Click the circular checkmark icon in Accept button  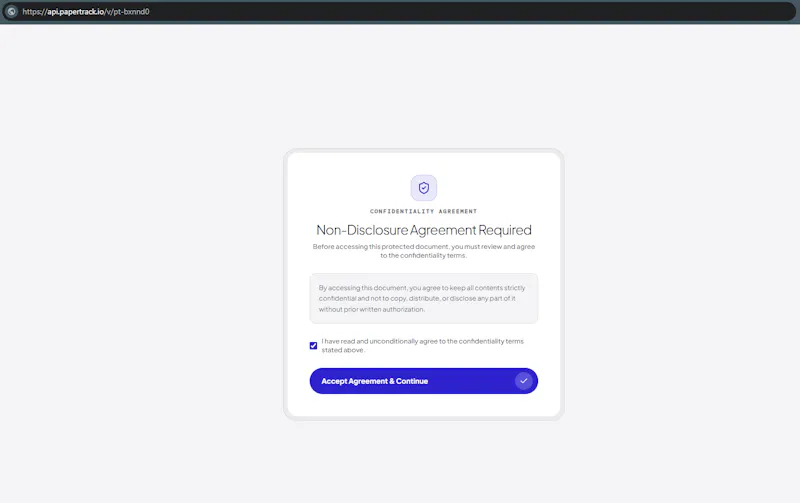pyautogui.click(x=523, y=381)
